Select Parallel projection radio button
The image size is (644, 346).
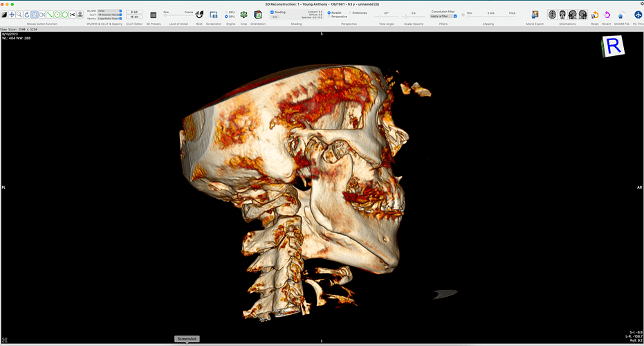(329, 12)
